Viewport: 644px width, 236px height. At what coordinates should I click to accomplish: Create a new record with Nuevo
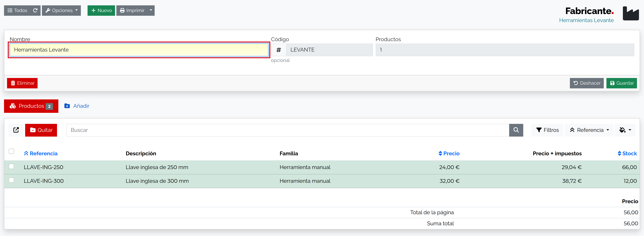click(101, 11)
